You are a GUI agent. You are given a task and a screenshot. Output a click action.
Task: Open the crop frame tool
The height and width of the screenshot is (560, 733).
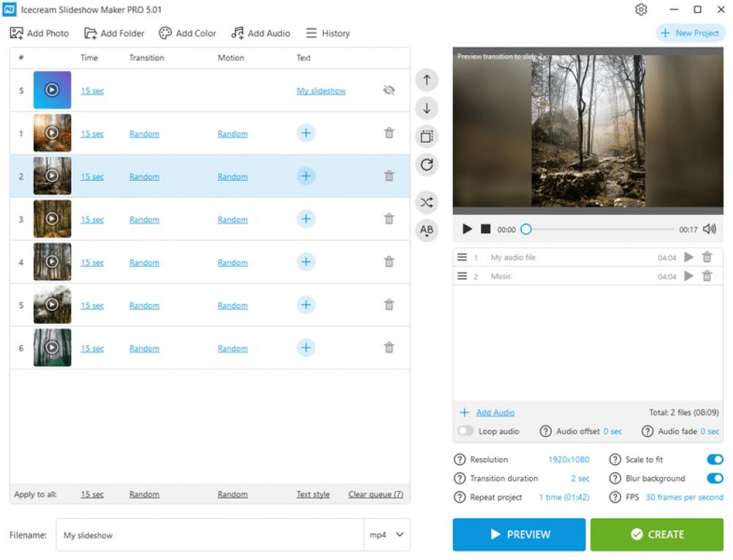point(426,136)
